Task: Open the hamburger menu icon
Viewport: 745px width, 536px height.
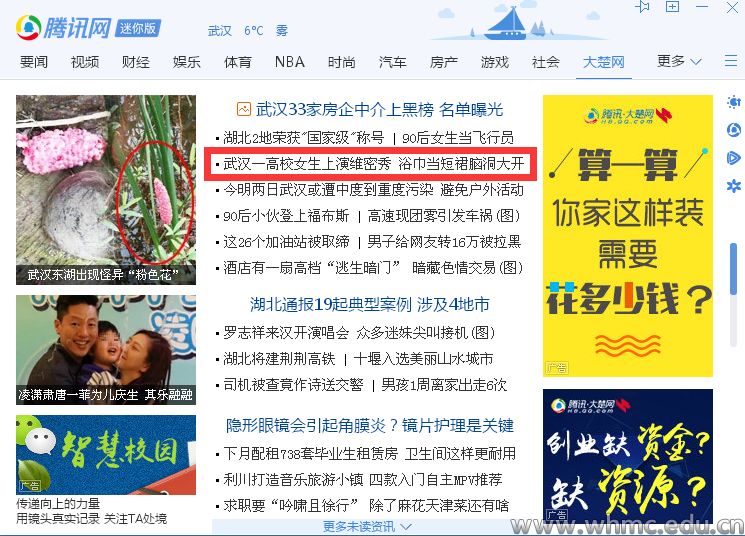Action: pyautogui.click(x=731, y=61)
